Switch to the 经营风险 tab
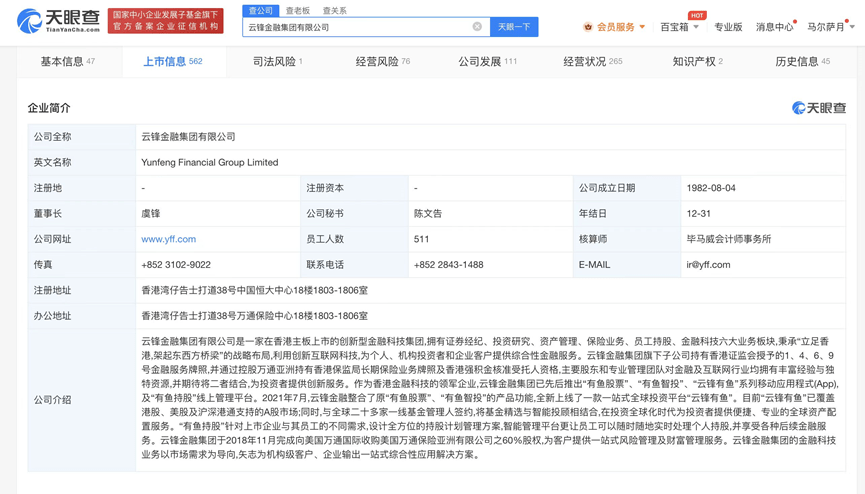 tap(382, 61)
